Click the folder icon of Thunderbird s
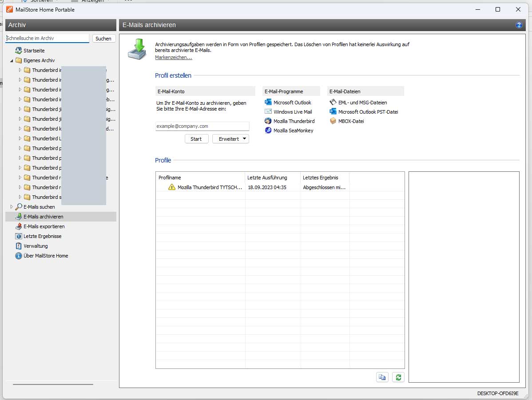Viewport: 532px width, 400px height. point(27,197)
